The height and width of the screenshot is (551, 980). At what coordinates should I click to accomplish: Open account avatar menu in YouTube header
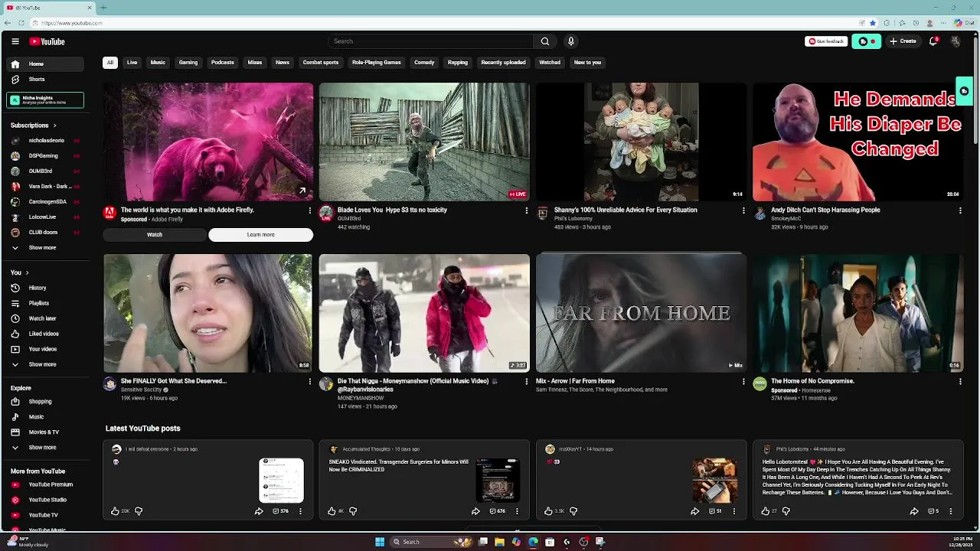coord(955,41)
